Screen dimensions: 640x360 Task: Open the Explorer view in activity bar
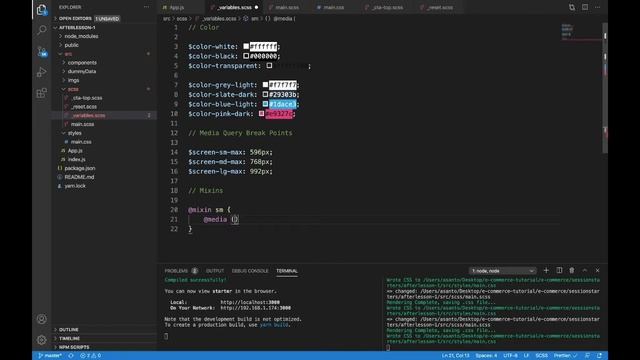[42, 9]
